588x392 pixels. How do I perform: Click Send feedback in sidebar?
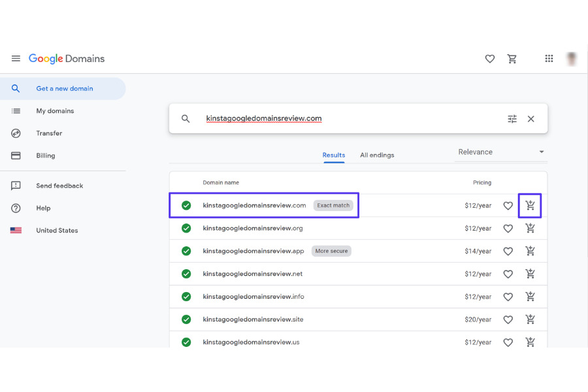click(59, 186)
